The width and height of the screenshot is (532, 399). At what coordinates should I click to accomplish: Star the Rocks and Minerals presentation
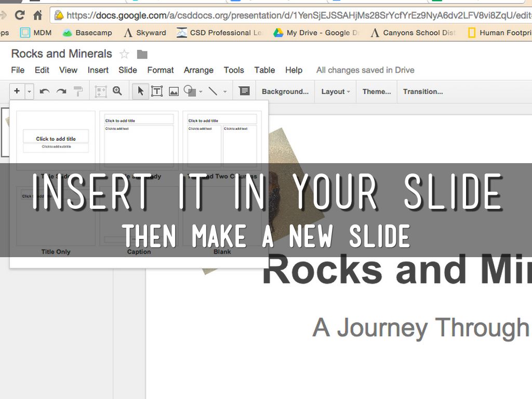(124, 54)
